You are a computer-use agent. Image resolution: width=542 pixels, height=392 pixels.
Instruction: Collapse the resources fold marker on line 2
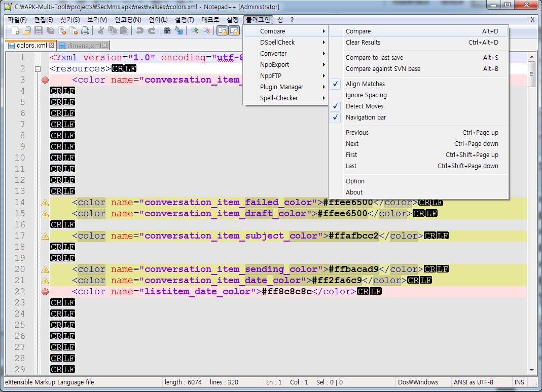click(37, 69)
